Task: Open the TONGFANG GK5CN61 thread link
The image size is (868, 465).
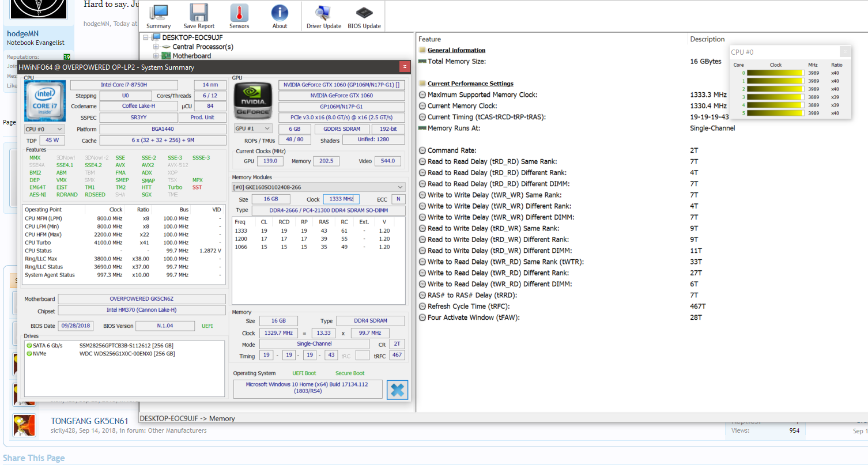Action: point(89,421)
